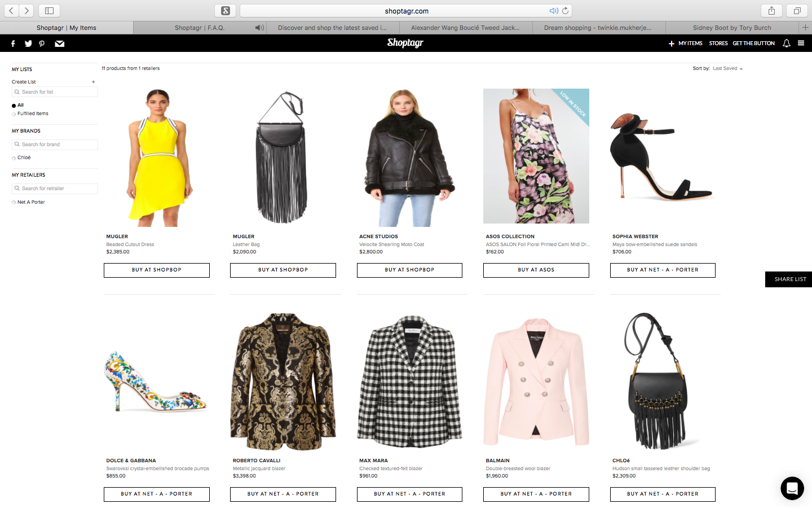Image resolution: width=812 pixels, height=508 pixels.
Task: Click Buy at Net-A-Porter for Roberto Cavalli blazer
Action: coord(283,494)
